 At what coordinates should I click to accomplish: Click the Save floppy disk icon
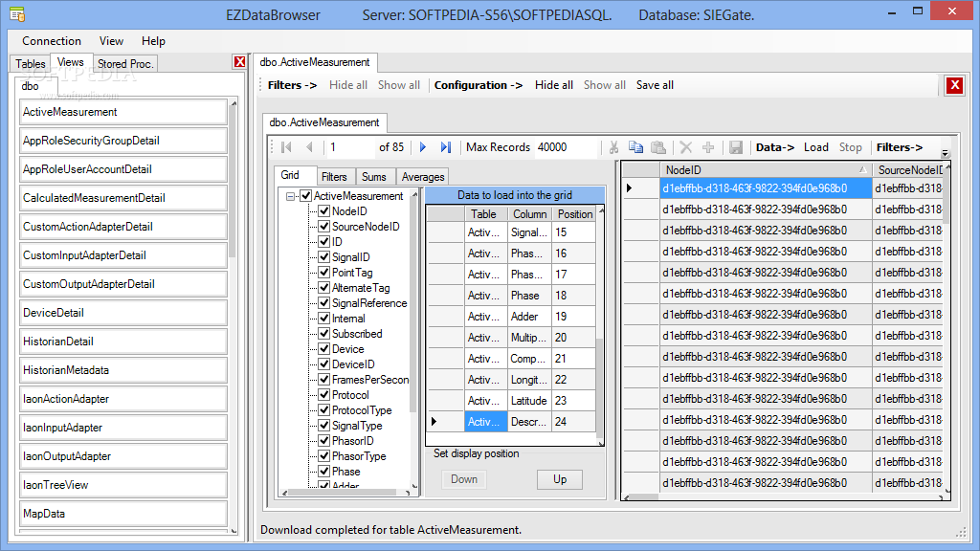[736, 147]
